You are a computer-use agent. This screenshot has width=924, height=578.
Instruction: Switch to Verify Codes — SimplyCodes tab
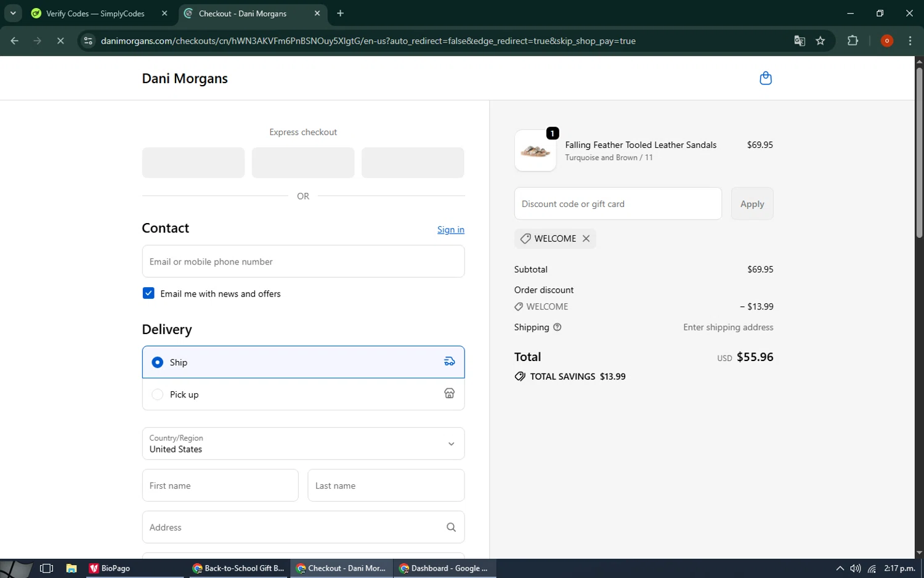click(x=95, y=14)
